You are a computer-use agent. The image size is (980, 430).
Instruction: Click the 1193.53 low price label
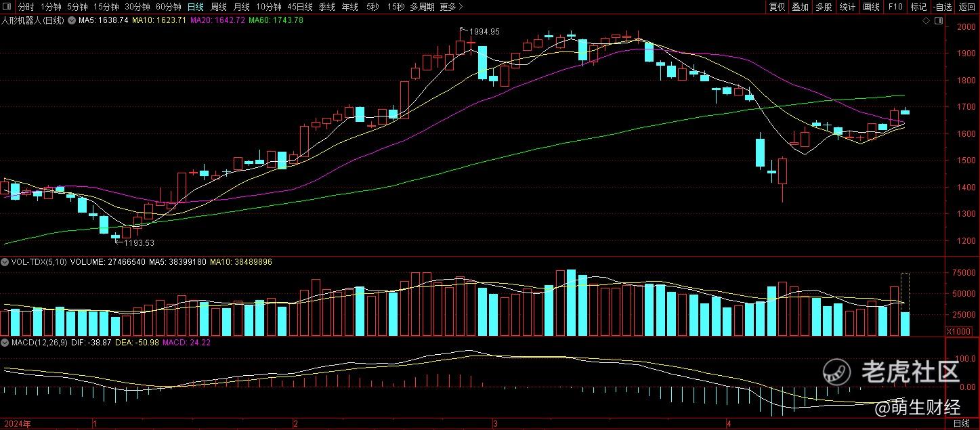tap(139, 243)
